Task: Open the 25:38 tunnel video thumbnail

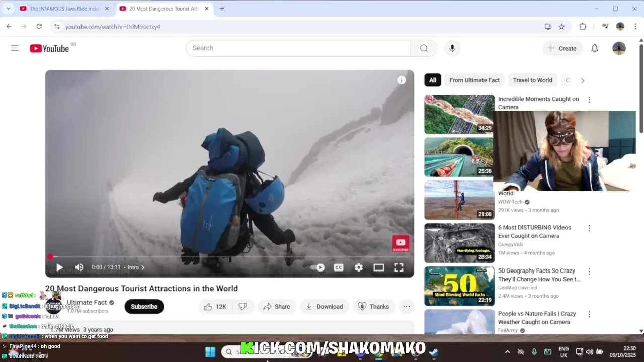Action: 459,157
